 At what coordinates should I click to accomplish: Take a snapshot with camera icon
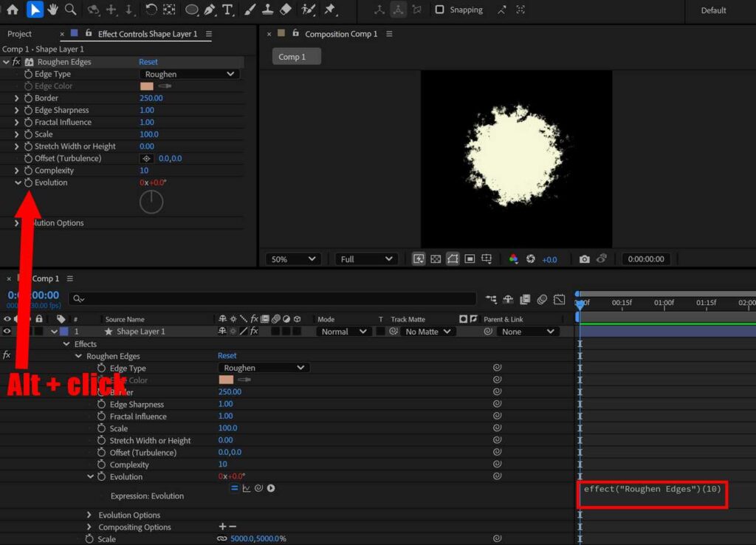584,259
